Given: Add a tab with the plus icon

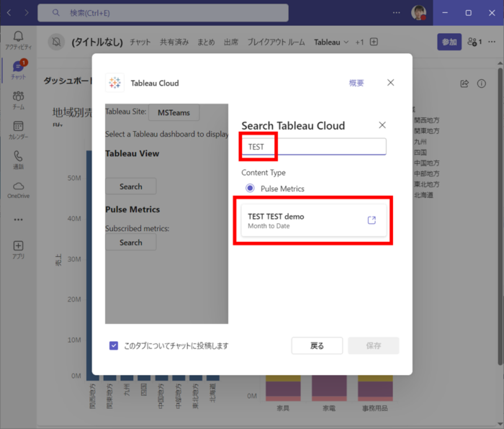Looking at the screenshot, I should (x=374, y=42).
